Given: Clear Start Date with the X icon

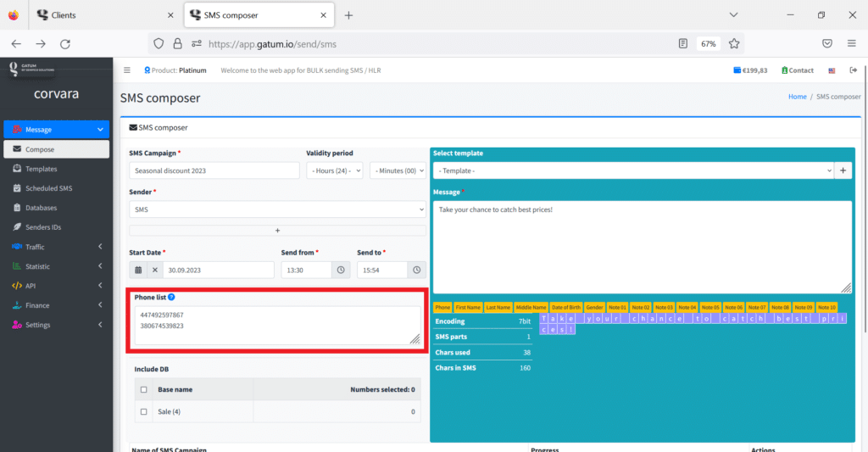Looking at the screenshot, I should (154, 270).
